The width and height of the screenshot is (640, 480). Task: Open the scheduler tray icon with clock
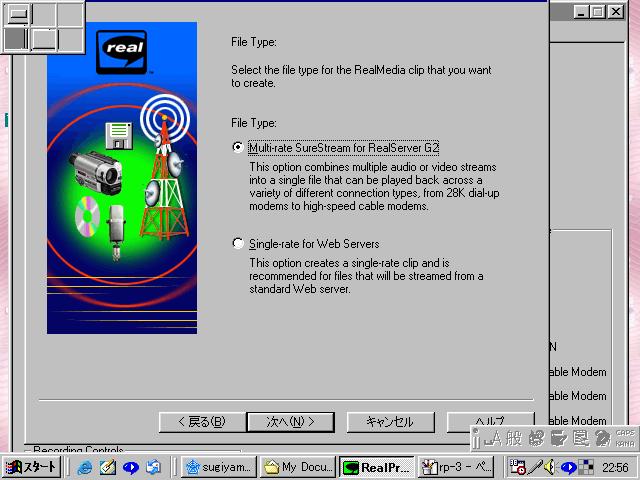click(518, 467)
